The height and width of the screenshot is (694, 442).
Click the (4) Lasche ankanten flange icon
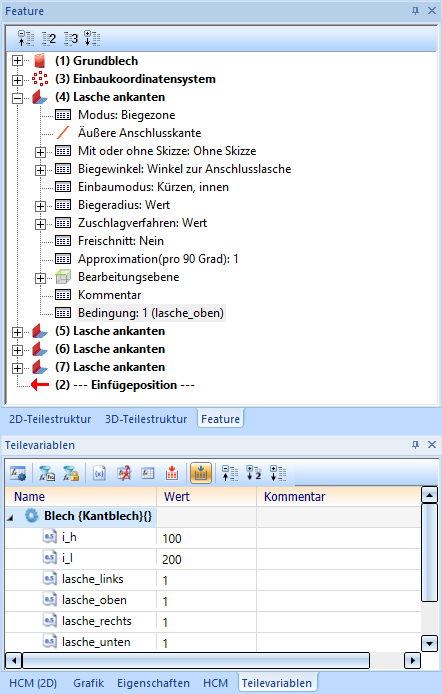pos(40,97)
